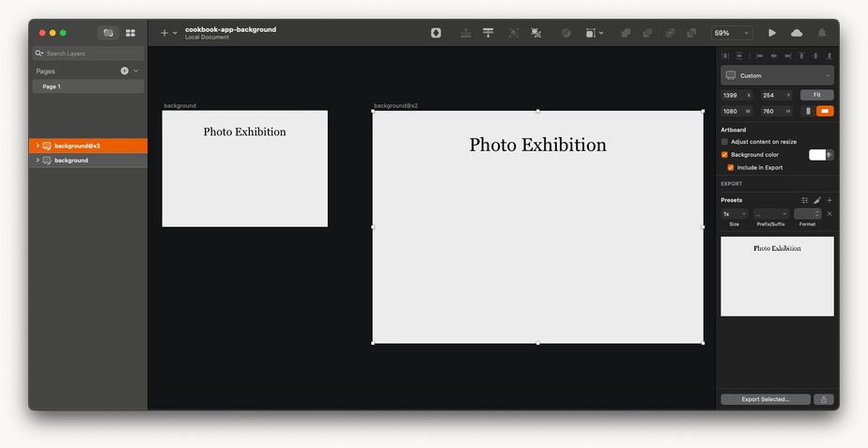Toggle Include in Export checkbox
Image resolution: width=868 pixels, height=448 pixels.
730,167
